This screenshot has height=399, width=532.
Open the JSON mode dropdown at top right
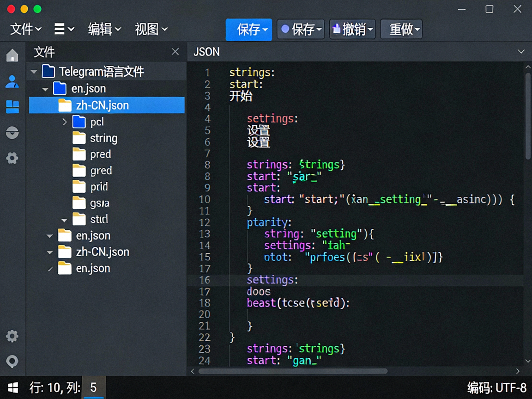click(521, 52)
